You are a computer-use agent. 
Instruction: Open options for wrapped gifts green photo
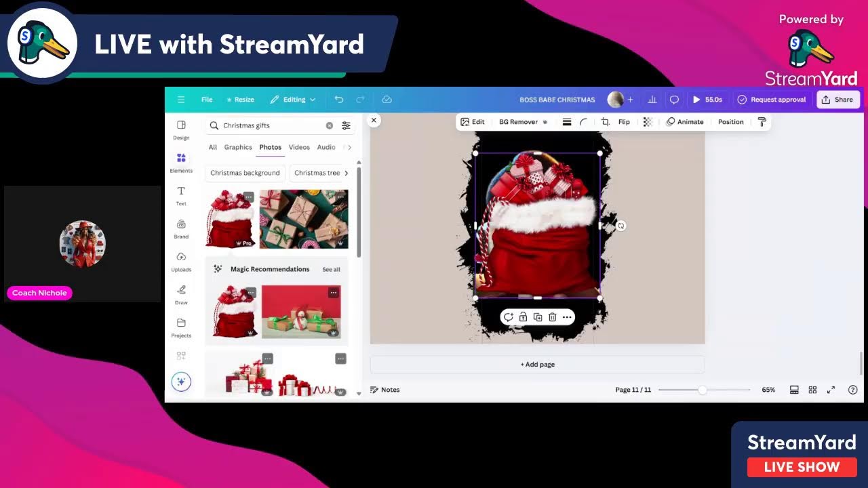[x=340, y=197]
